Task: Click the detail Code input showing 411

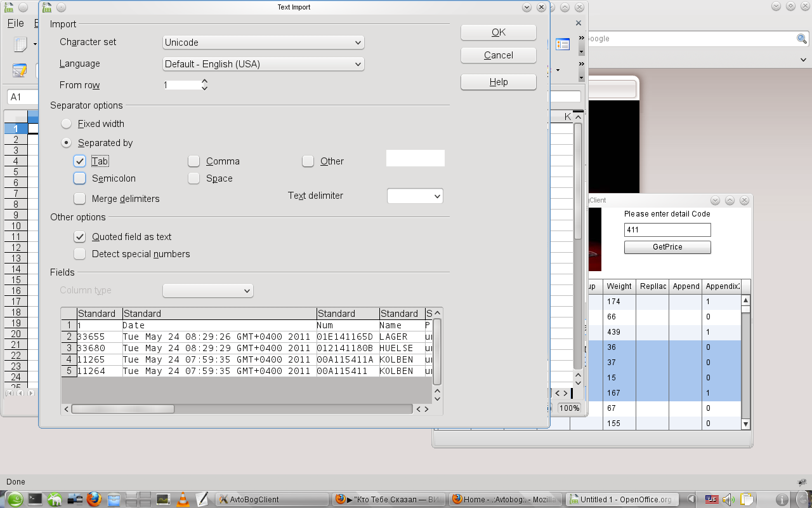Action: (667, 230)
